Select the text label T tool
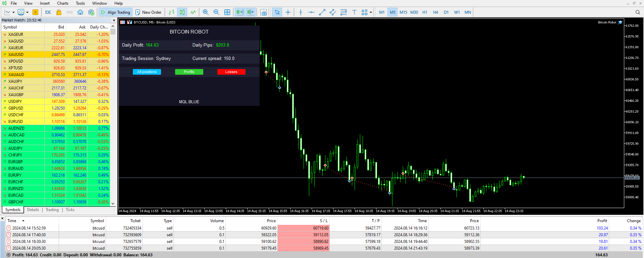This screenshot has width=644, height=258. tap(354, 12)
